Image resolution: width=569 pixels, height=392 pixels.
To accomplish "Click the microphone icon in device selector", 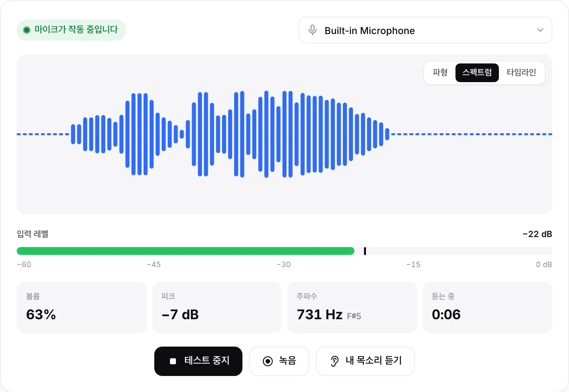I will (312, 30).
